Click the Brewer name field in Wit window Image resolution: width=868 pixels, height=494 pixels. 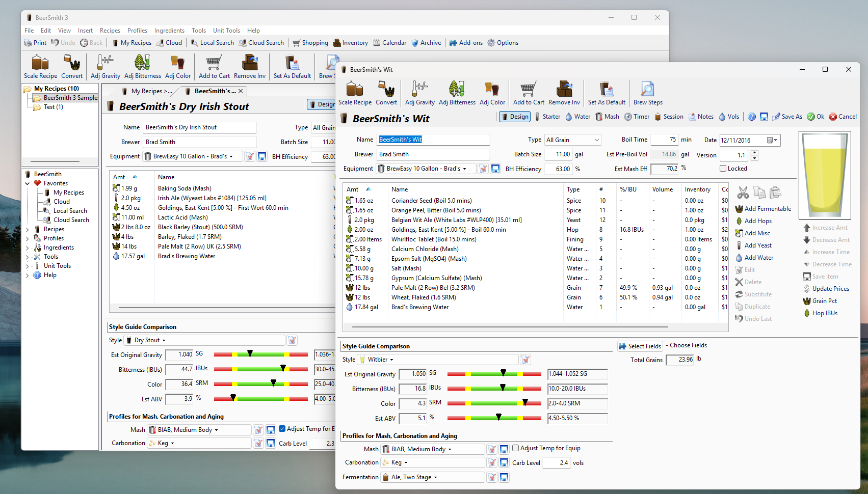433,154
